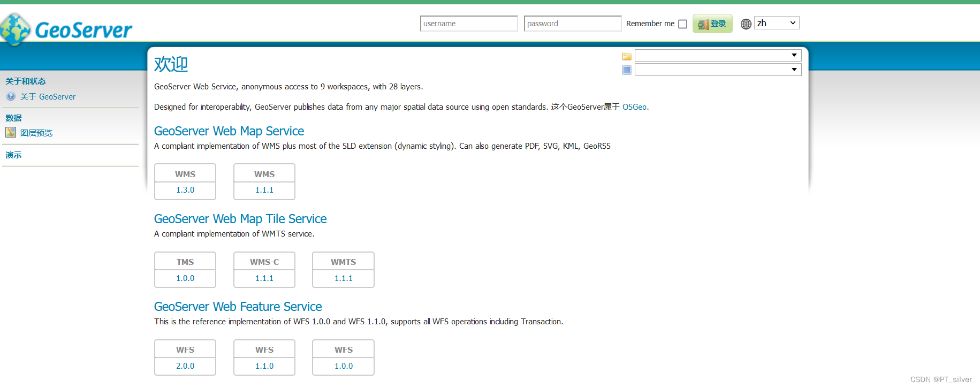
Task: Click the 数据 section header
Action: pos(13,118)
